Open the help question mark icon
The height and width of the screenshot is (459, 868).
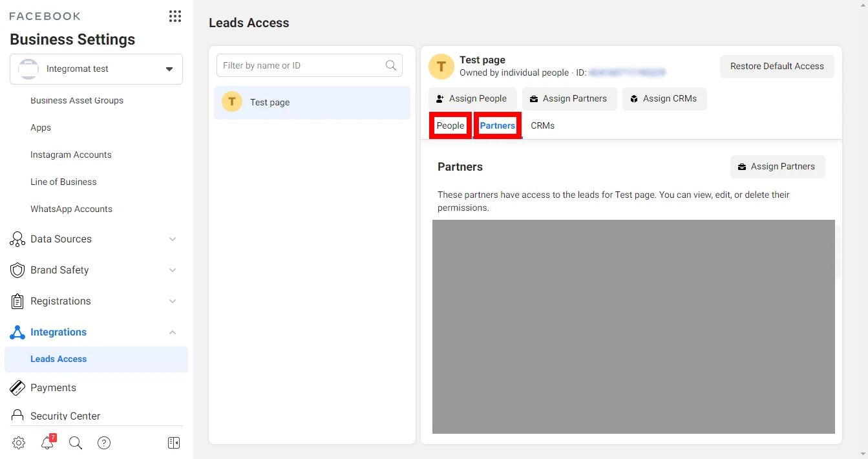pos(104,443)
